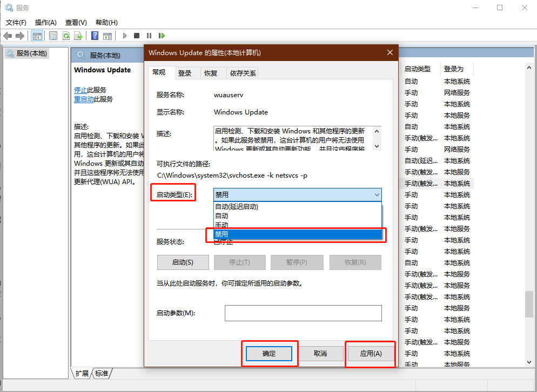Screen dimensions: 537x392
Task: Click the Export List icon
Action: click(x=78, y=36)
